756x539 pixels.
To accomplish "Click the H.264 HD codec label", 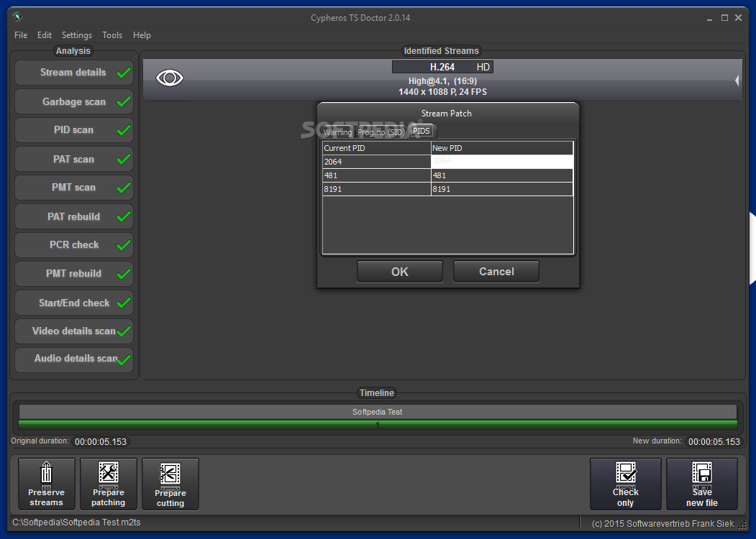I will pyautogui.click(x=442, y=67).
